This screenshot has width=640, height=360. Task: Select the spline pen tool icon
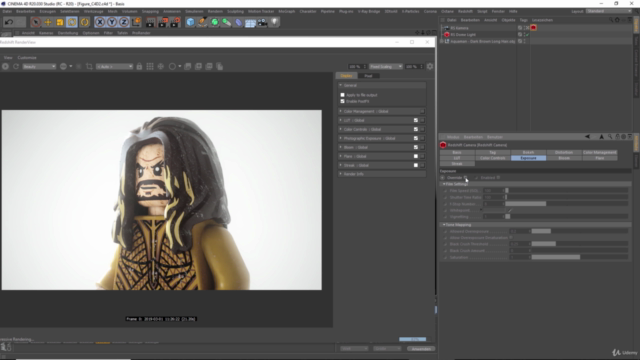coord(202,22)
